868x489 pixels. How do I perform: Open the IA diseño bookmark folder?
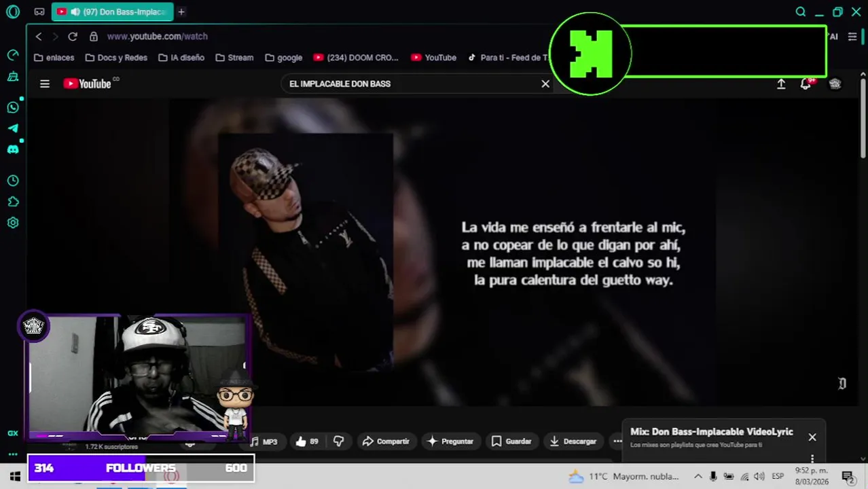[181, 58]
